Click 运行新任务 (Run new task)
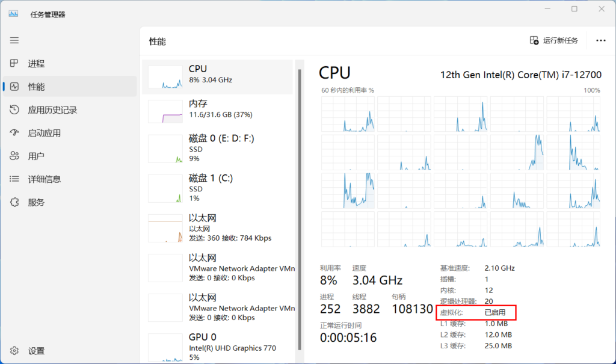The height and width of the screenshot is (364, 616). click(554, 40)
